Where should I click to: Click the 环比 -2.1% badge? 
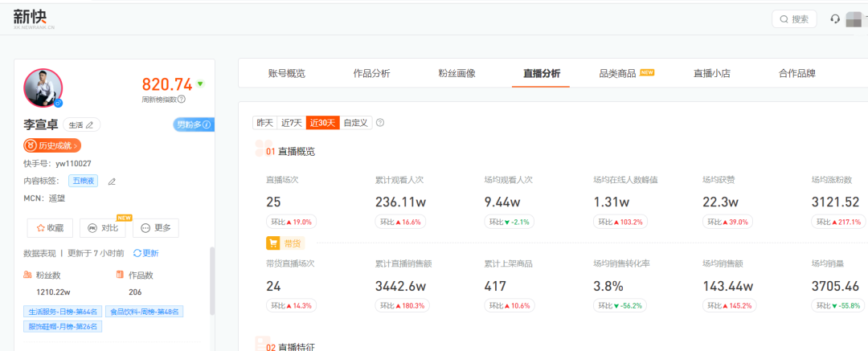click(x=510, y=222)
